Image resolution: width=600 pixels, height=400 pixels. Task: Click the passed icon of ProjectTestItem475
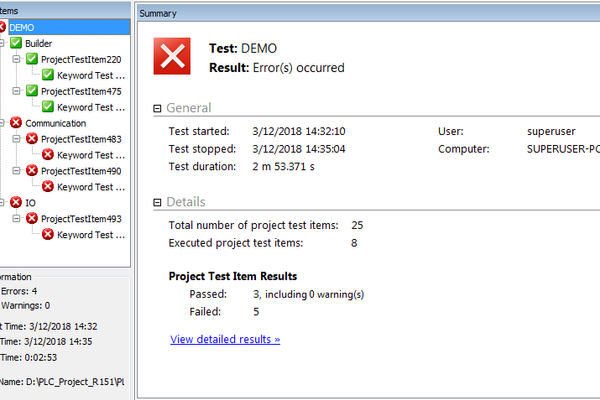[x=32, y=91]
